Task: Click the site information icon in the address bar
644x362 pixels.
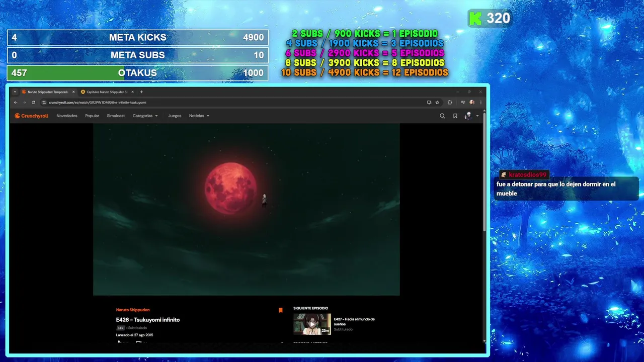Action: pyautogui.click(x=44, y=102)
